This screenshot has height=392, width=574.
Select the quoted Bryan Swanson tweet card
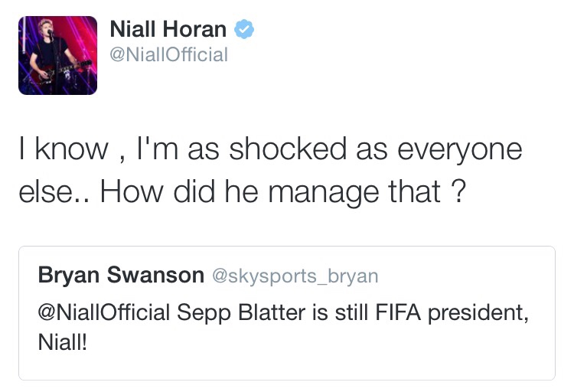click(x=287, y=313)
